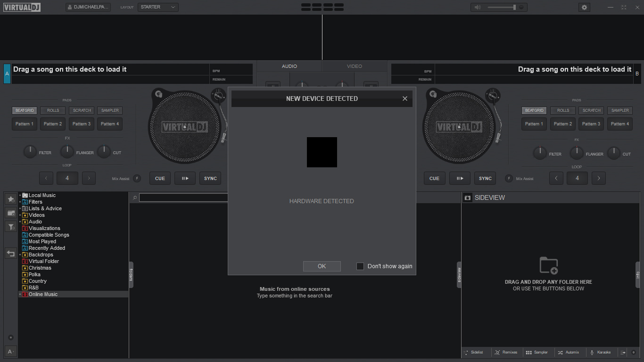Click the Visualizations folder icon
This screenshot has width=644, height=362.
tap(25, 228)
